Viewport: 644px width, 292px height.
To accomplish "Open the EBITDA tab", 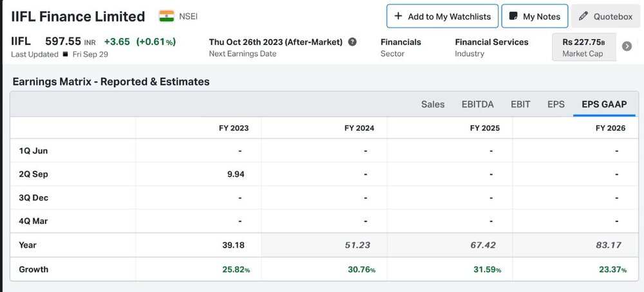I will click(x=478, y=104).
